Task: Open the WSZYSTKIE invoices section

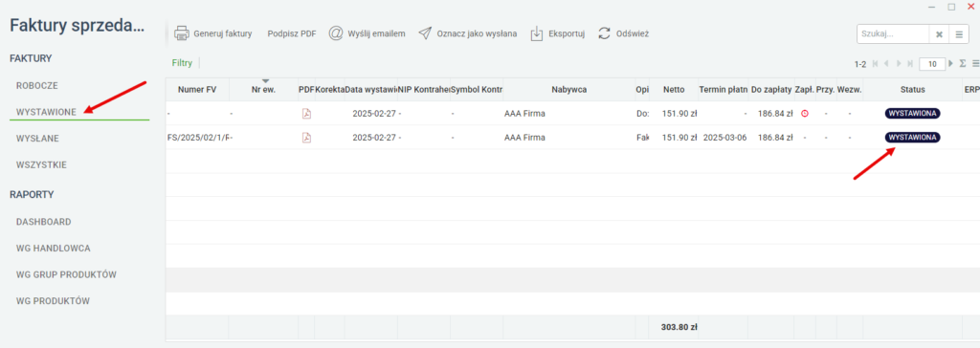Action: tap(41, 165)
